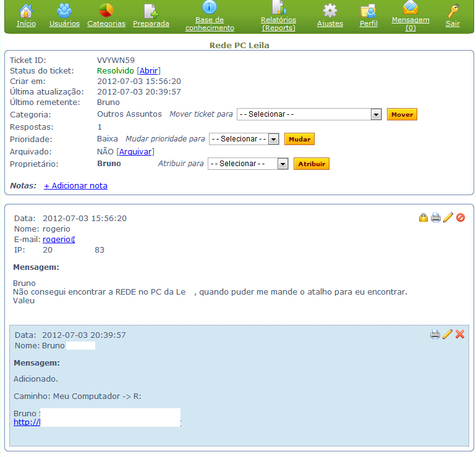Click the Atribuir button
Viewport: 476px width, 457px height.
click(x=311, y=164)
